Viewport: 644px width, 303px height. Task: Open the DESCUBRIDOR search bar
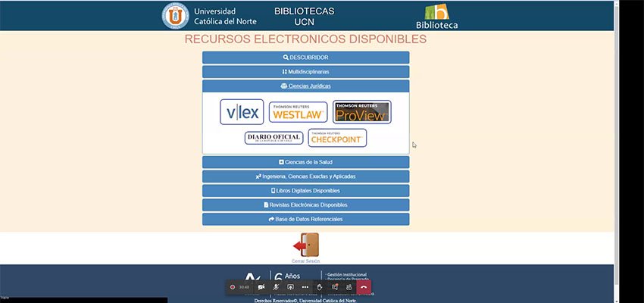305,58
